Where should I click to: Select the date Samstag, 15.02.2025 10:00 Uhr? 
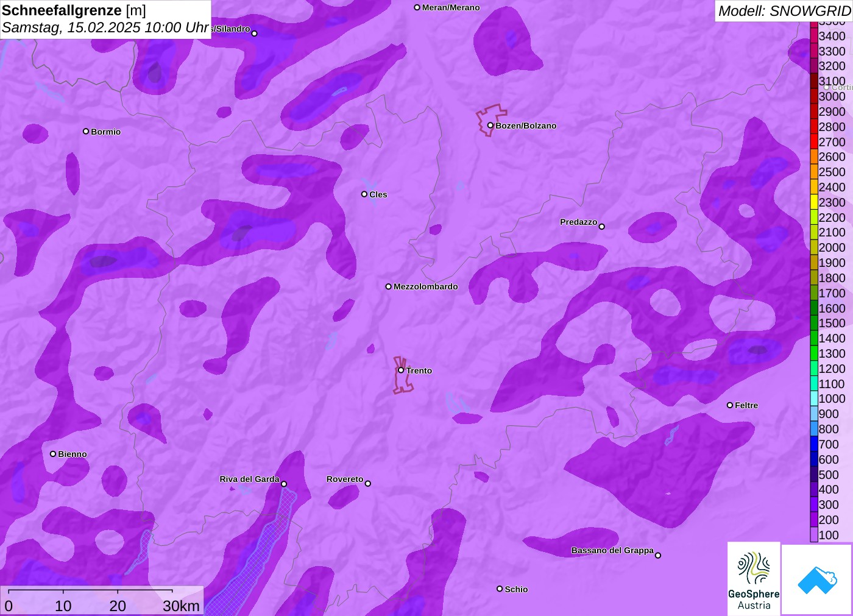point(105,27)
